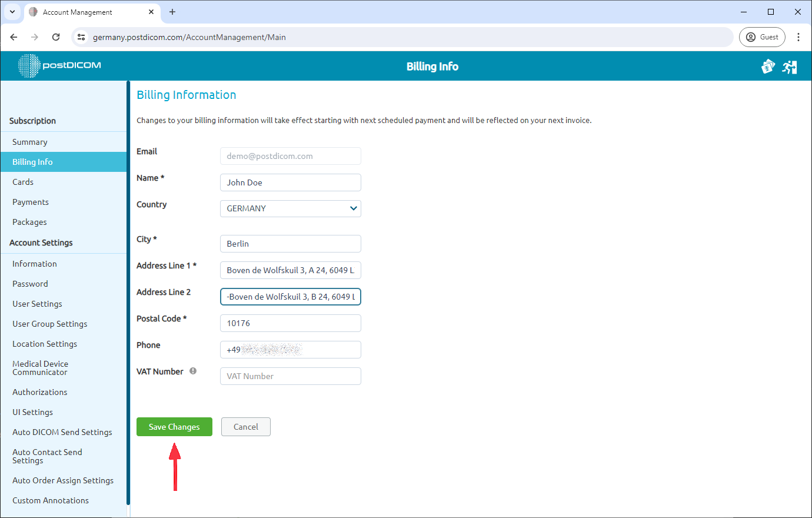Select the Packages sidebar entry

(x=30, y=221)
